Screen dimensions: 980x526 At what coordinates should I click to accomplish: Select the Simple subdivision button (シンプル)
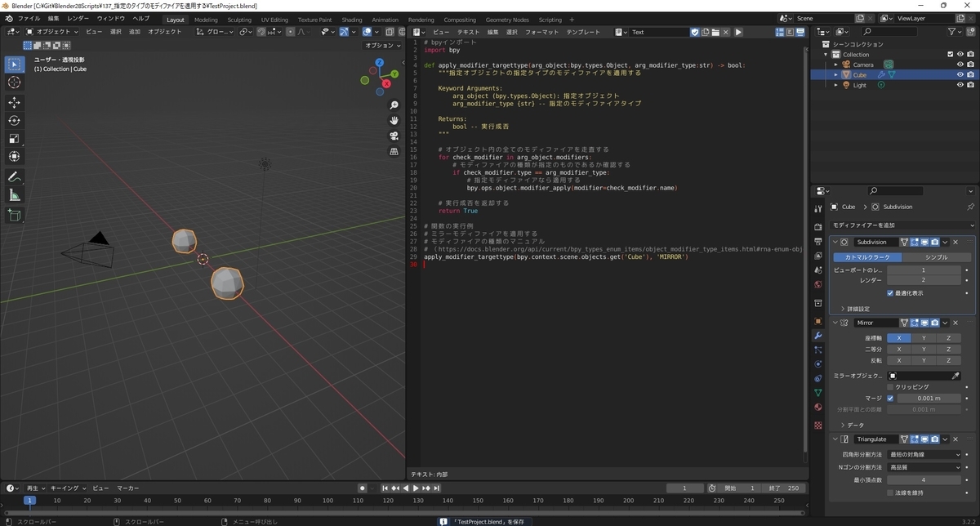coord(937,257)
